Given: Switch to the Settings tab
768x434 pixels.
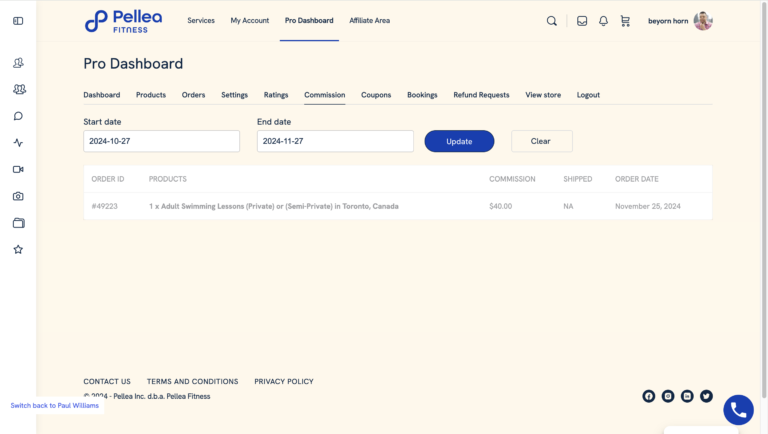Looking at the screenshot, I should tap(234, 95).
